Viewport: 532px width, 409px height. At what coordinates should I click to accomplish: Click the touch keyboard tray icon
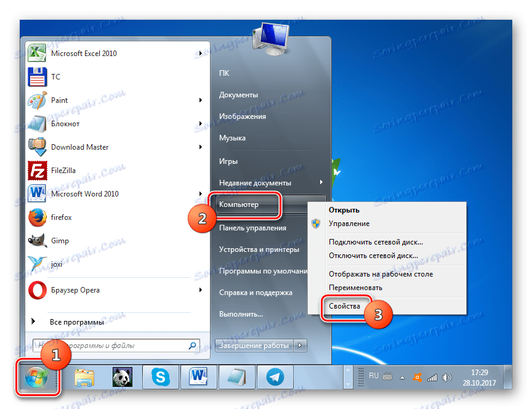pos(387,376)
